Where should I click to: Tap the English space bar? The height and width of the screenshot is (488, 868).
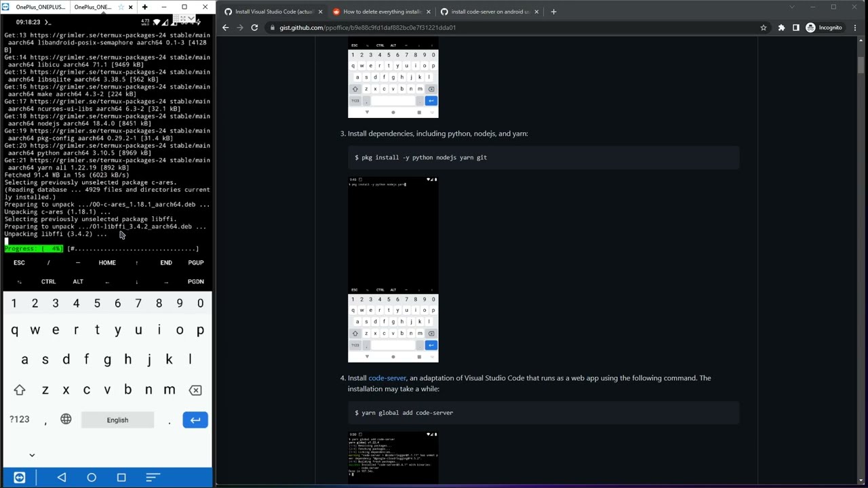click(x=117, y=420)
